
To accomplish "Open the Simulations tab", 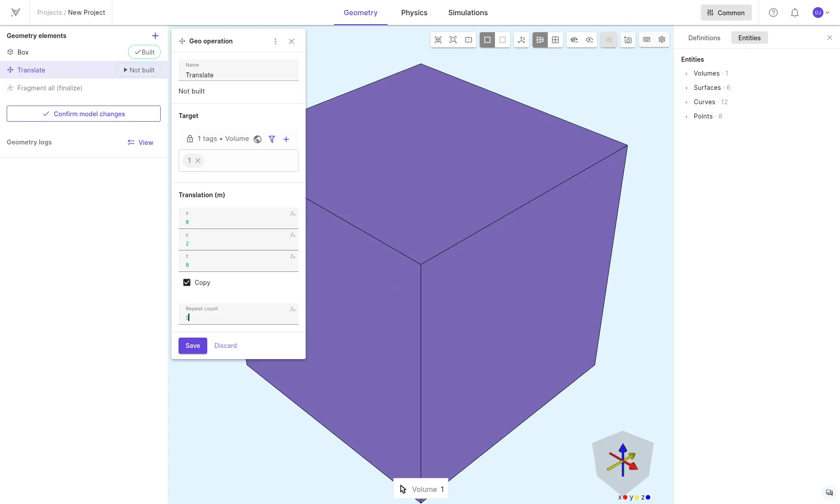I will 468,13.
